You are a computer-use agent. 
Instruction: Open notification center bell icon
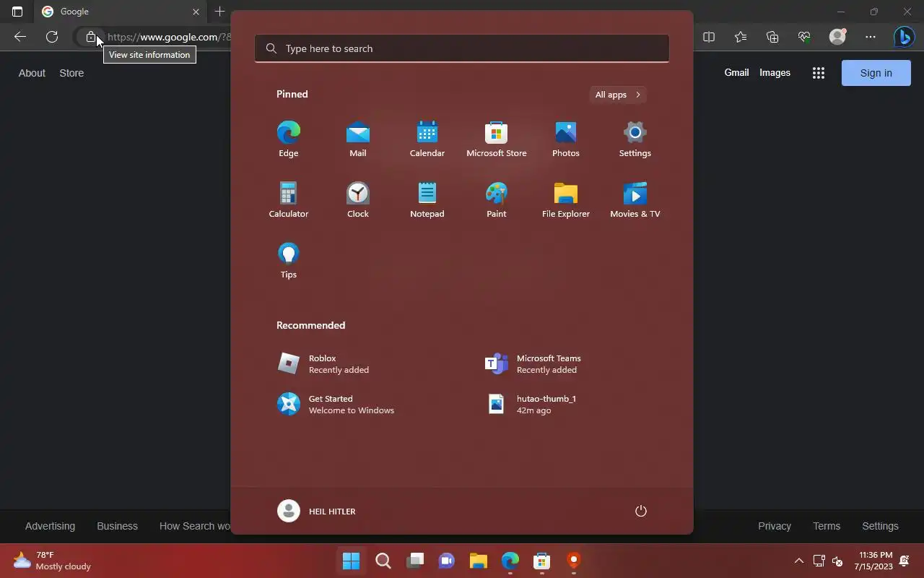(905, 561)
